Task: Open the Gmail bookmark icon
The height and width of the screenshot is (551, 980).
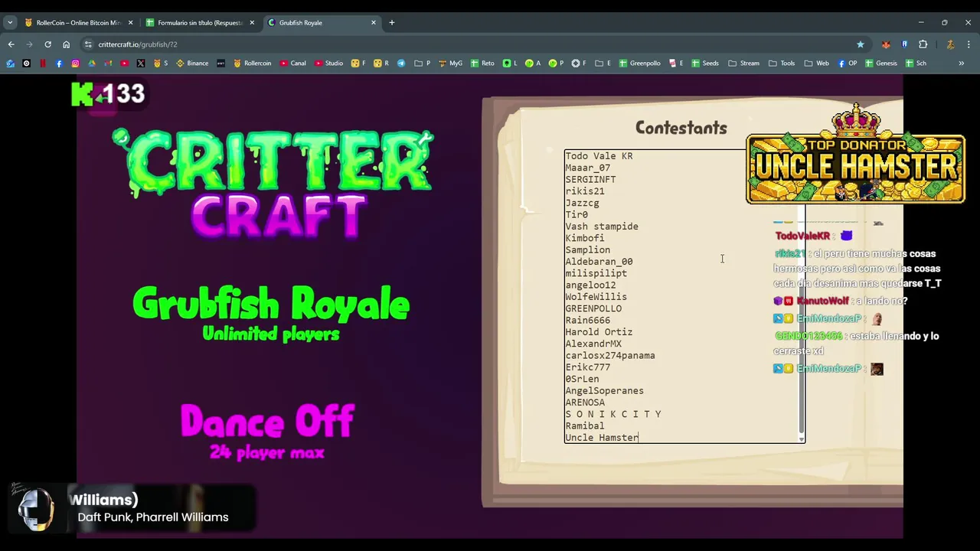Action: [108, 63]
